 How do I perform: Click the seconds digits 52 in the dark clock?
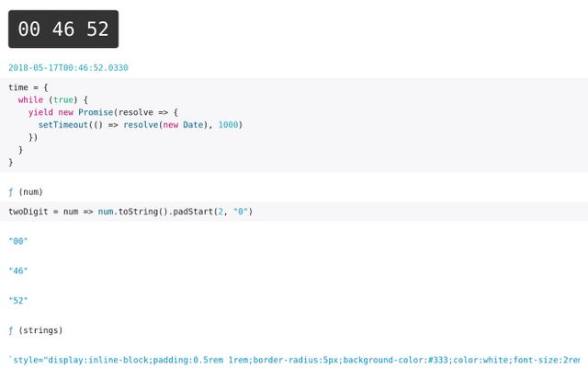point(97,29)
